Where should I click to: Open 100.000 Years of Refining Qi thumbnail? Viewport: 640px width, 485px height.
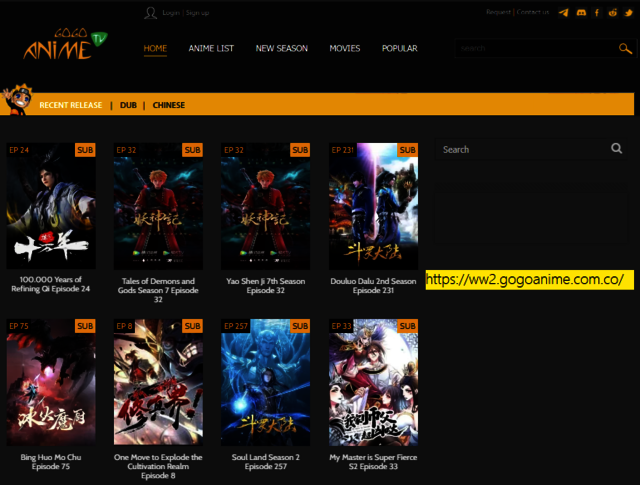[51, 206]
